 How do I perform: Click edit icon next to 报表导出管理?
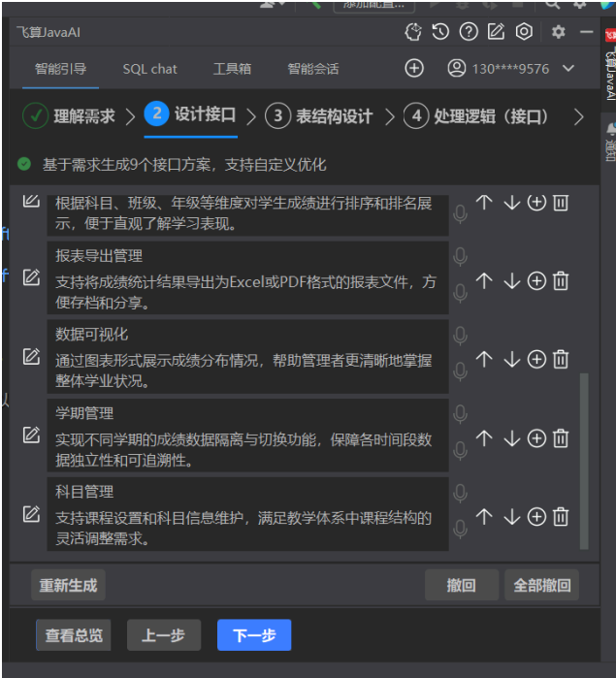(31, 277)
